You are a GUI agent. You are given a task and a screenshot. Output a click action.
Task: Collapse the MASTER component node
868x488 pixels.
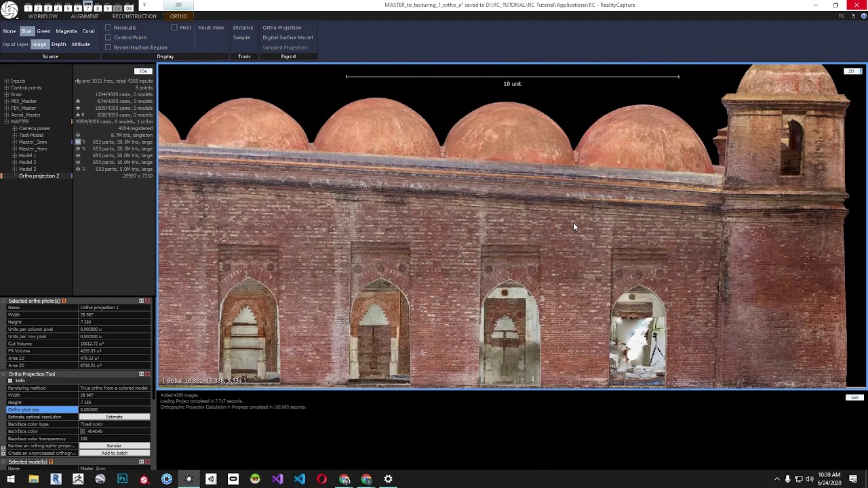7,121
